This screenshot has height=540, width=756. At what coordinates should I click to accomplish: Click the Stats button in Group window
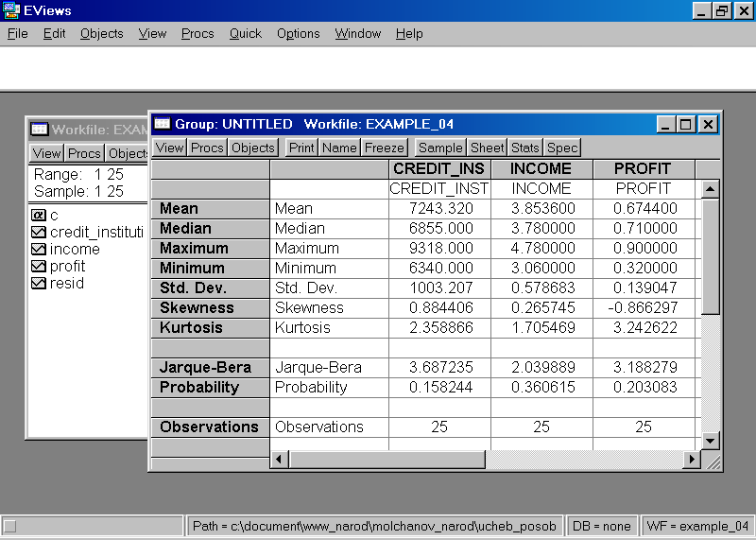click(x=525, y=148)
